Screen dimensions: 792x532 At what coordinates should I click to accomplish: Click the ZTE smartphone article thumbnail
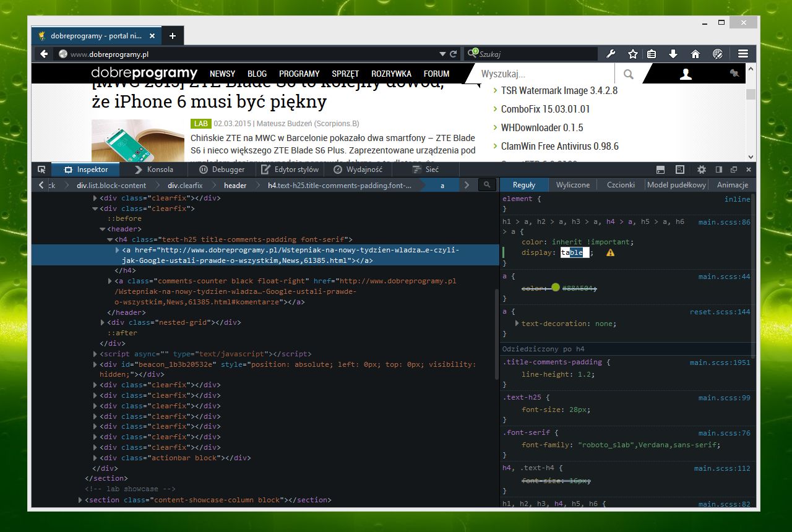138,140
